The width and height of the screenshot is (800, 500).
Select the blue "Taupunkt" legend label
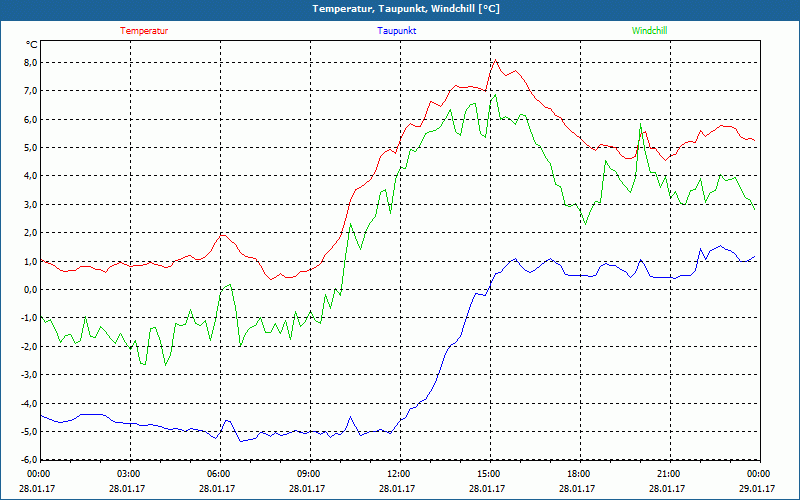[397, 31]
